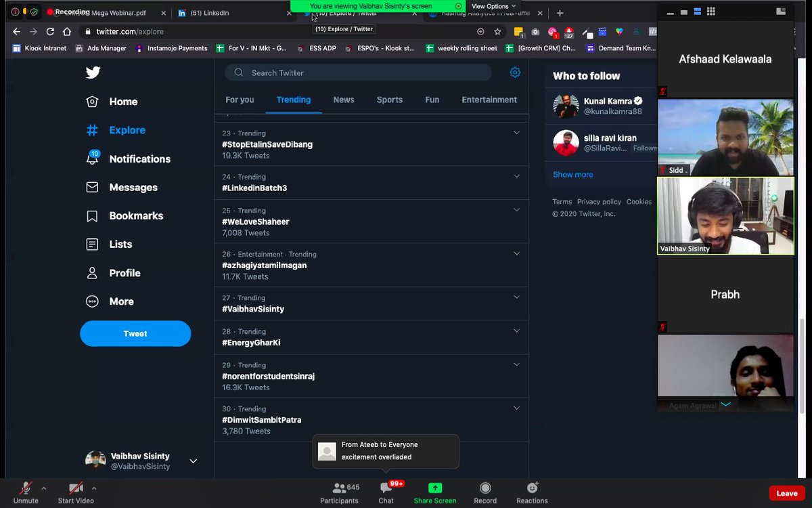
Task: Expand chevron on #EnergyGharKi row
Action: pos(516,331)
